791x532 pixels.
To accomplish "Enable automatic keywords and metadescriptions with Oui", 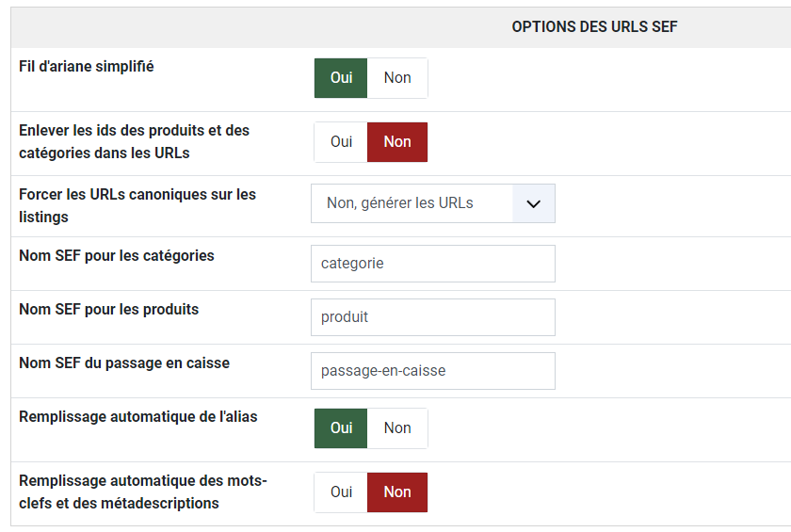I will [341, 492].
